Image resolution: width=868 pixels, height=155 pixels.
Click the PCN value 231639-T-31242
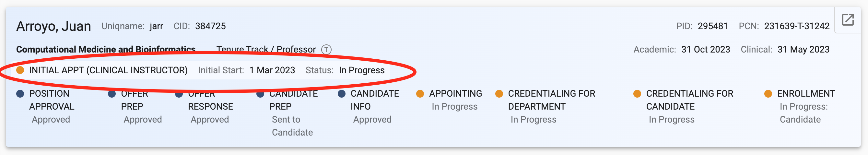797,26
